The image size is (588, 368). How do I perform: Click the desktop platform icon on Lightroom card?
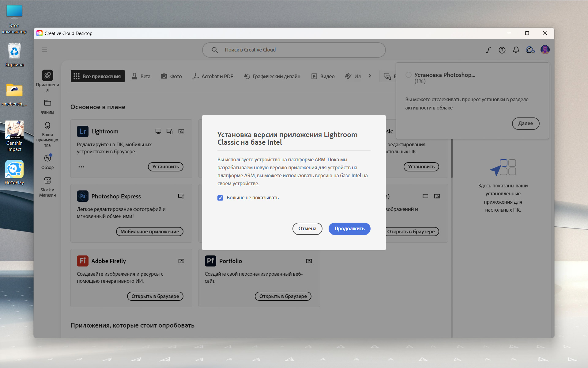point(158,131)
